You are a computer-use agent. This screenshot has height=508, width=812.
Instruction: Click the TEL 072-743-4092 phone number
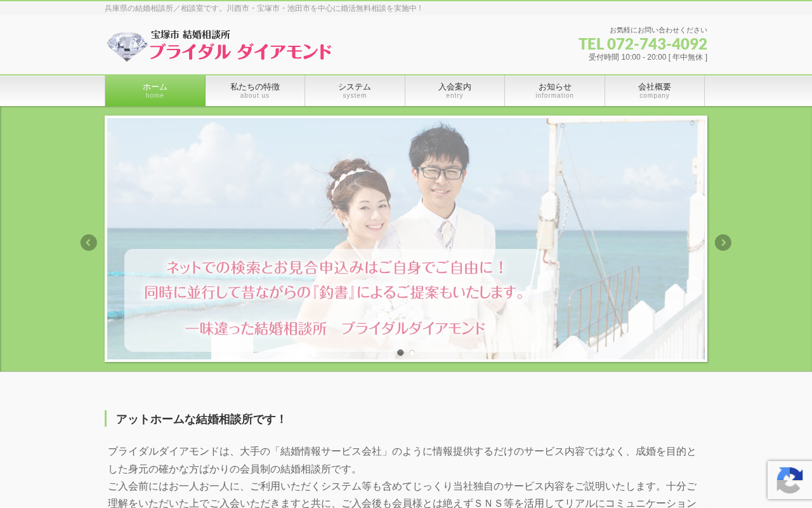tap(643, 44)
